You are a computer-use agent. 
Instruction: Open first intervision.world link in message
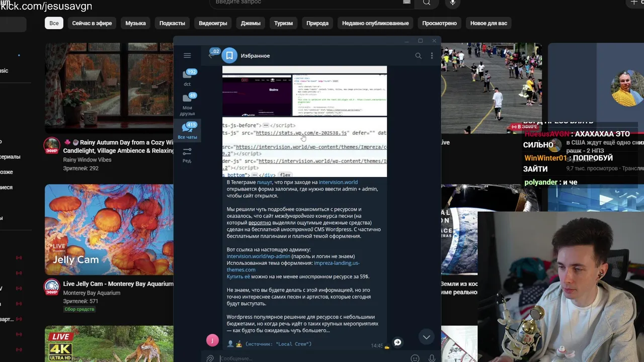pyautogui.click(x=338, y=183)
